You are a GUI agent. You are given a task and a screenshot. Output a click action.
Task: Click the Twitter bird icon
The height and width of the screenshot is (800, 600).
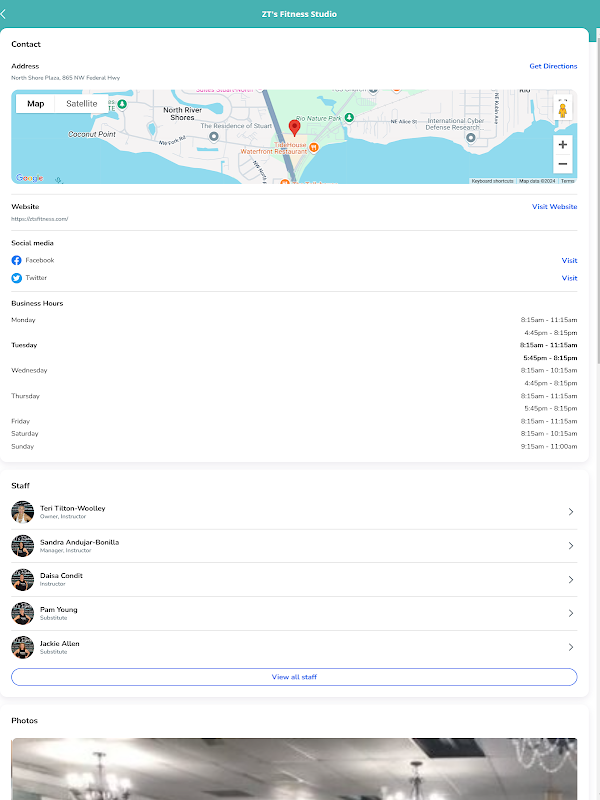coord(16,278)
